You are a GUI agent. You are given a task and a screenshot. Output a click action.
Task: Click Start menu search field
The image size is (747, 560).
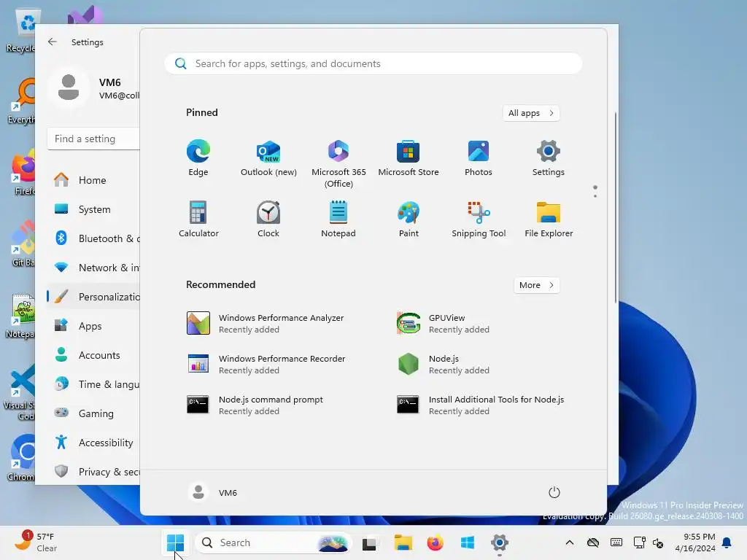tap(373, 63)
